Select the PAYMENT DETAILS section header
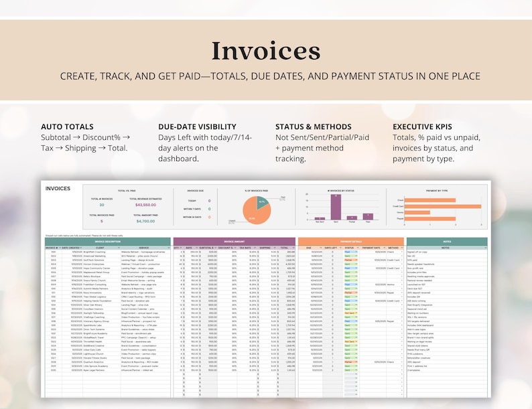This screenshot has height=409, width=532. coord(351,242)
